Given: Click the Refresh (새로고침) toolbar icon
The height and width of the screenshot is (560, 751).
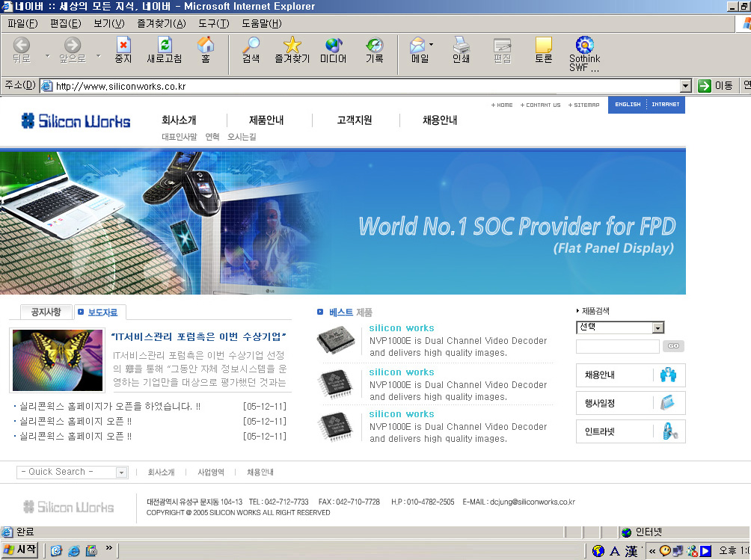Looking at the screenshot, I should click(x=164, y=49).
